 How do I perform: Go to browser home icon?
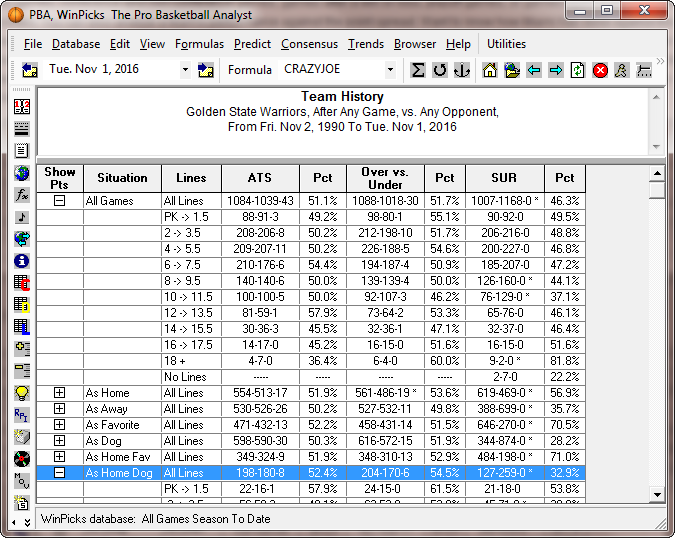point(489,70)
